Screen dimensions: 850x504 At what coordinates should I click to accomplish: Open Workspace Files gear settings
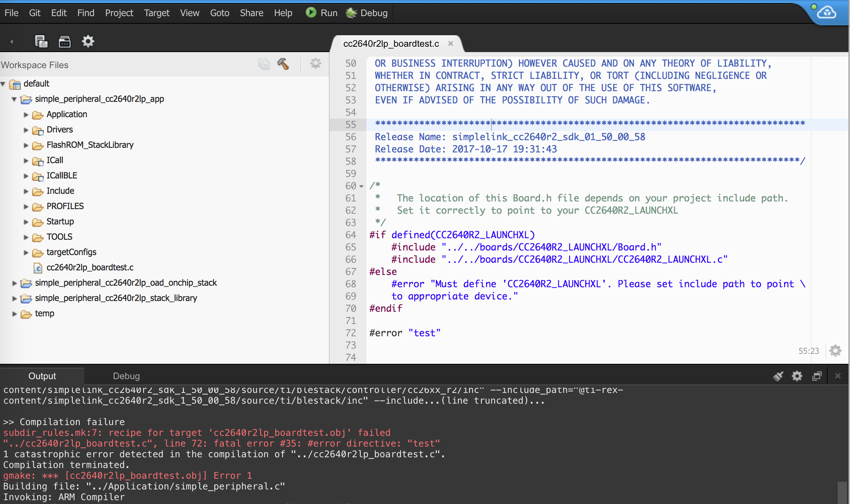315,64
